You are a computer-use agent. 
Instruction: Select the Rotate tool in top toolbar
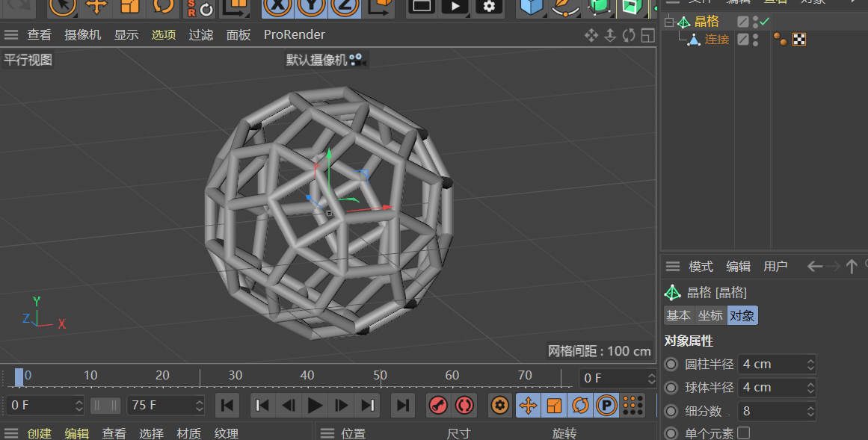(x=163, y=7)
